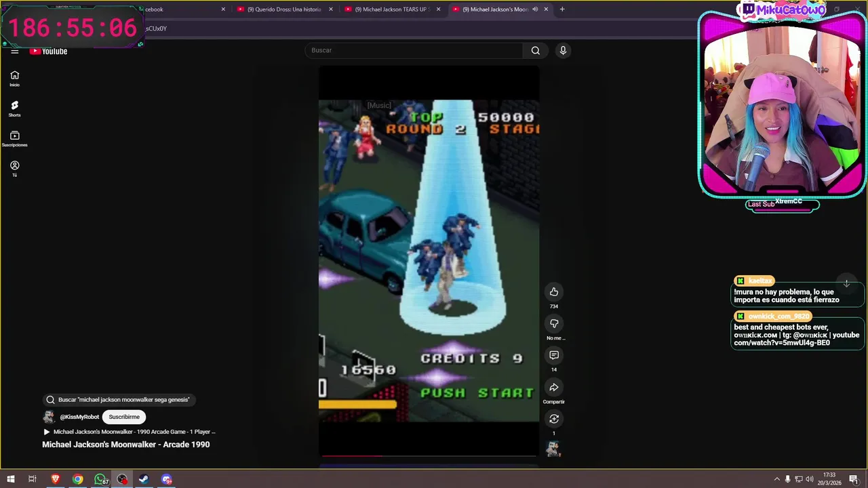Click search suggestion michael jackson moonwalker sega genesis
The image size is (868, 488).
[x=118, y=400]
